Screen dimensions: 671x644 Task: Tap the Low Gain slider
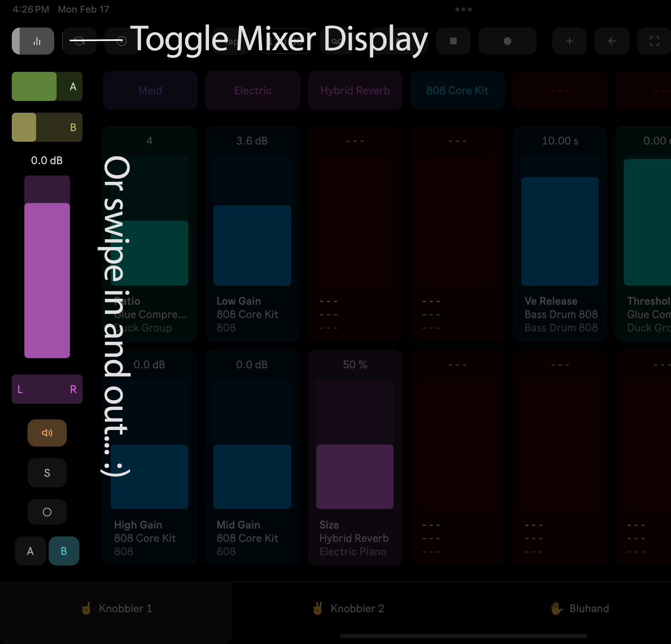pos(252,221)
